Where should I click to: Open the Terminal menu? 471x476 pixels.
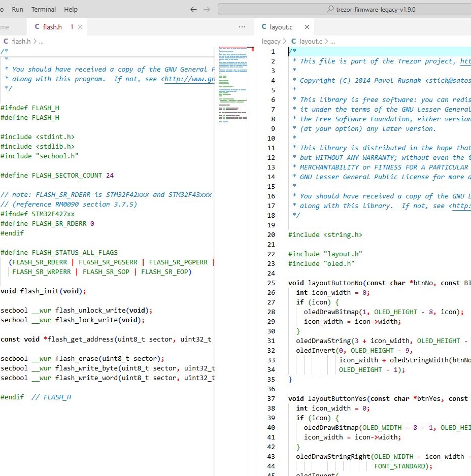click(x=44, y=9)
